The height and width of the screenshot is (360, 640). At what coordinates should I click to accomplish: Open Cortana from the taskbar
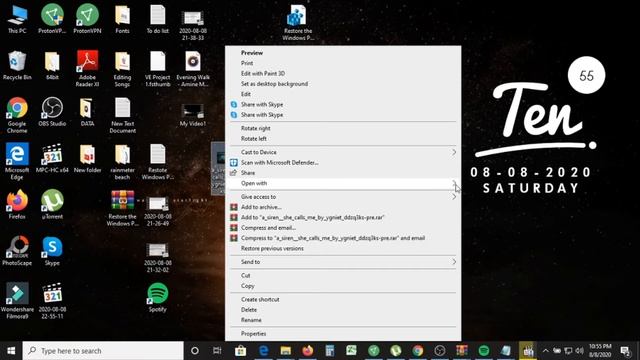coord(195,351)
